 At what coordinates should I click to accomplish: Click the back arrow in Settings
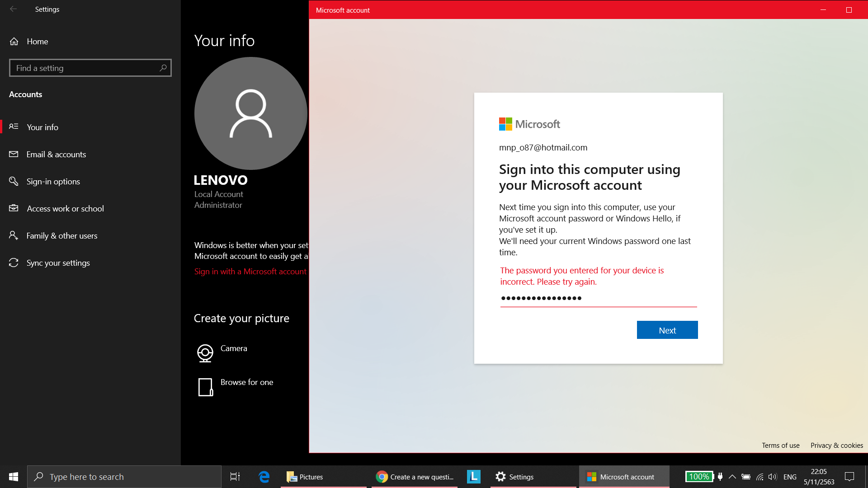pos(13,9)
